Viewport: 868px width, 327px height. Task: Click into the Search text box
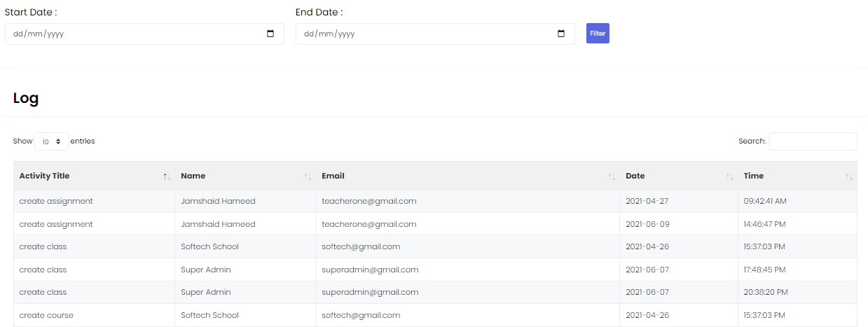(x=813, y=141)
